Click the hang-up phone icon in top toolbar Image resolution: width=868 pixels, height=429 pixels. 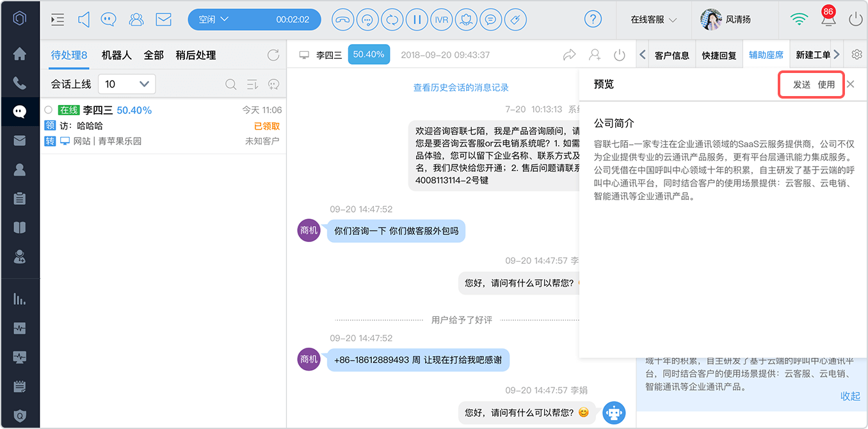[x=343, y=19]
